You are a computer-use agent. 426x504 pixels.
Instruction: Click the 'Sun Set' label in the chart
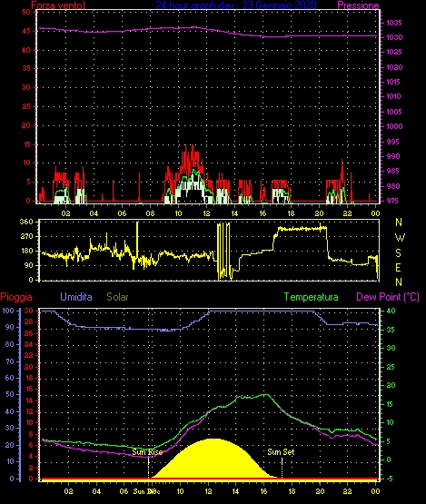pyautogui.click(x=281, y=452)
